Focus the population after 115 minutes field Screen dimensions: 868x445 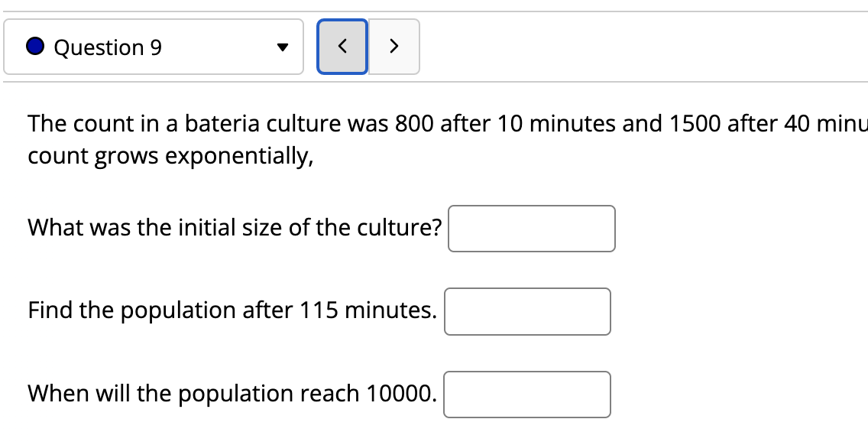pyautogui.click(x=527, y=311)
